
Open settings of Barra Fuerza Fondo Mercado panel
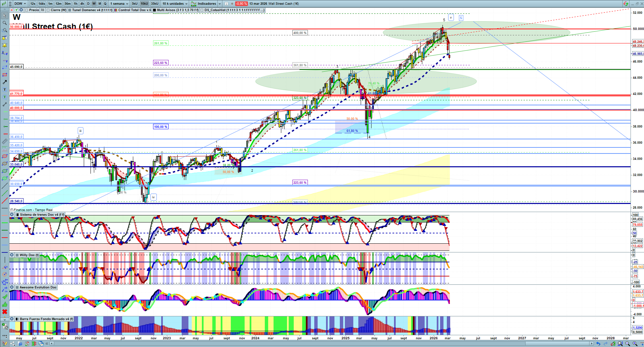12,319
